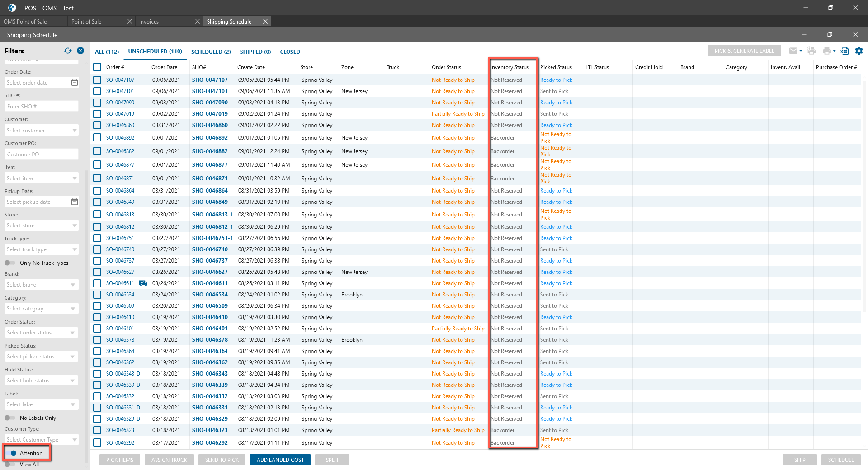The image size is (868, 470).
Task: Click the SCHEDULE button
Action: tap(841, 460)
